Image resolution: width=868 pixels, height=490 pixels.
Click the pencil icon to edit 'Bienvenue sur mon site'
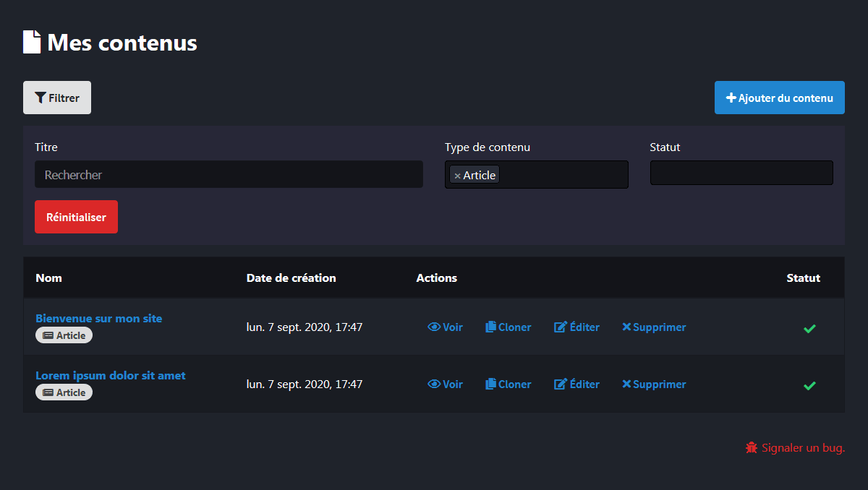(x=559, y=327)
